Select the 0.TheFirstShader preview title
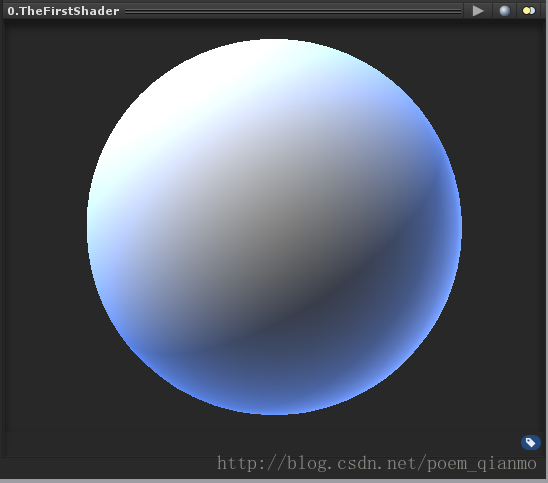The width and height of the screenshot is (548, 483). pyautogui.click(x=63, y=11)
